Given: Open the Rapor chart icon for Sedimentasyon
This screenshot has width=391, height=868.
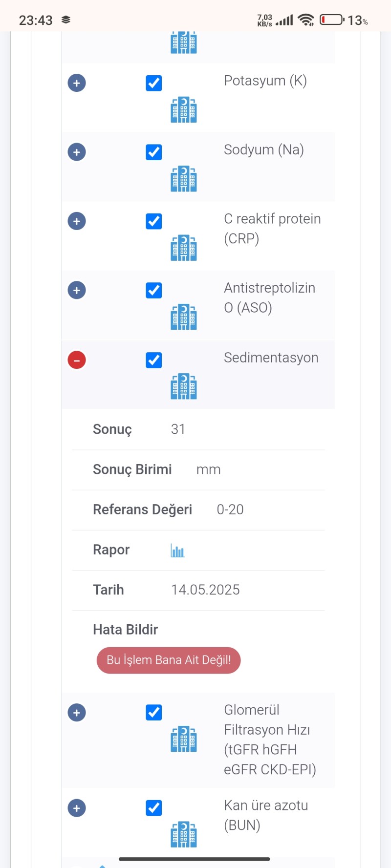Looking at the screenshot, I should coord(177,550).
